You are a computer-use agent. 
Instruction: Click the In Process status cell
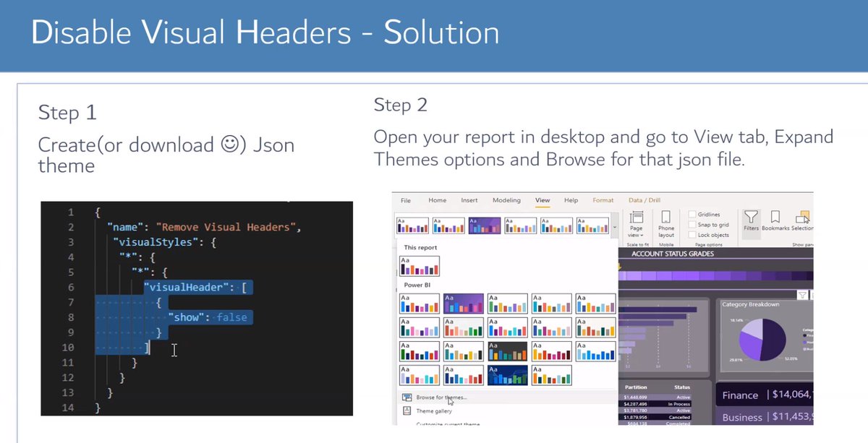pos(680,404)
